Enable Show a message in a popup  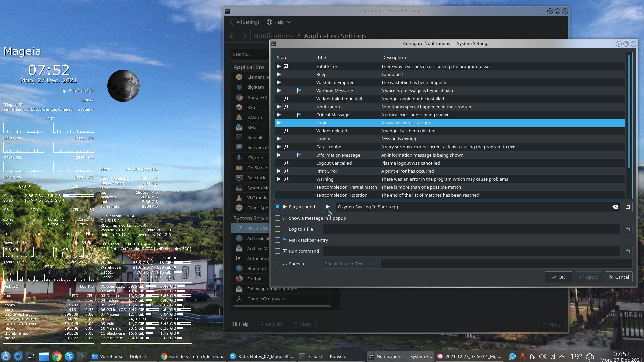click(x=278, y=218)
